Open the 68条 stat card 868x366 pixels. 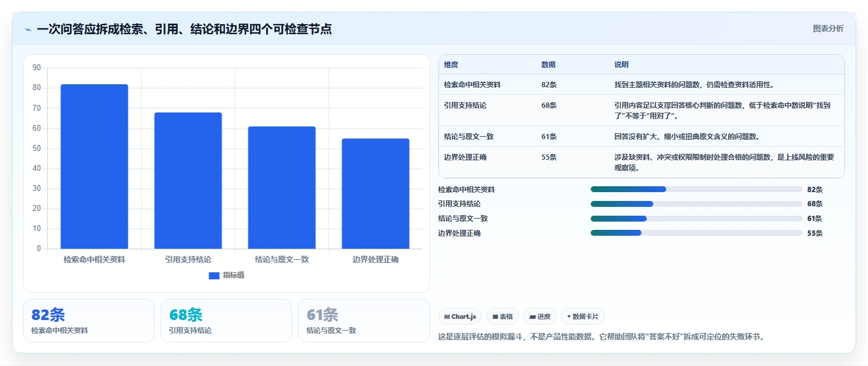tap(226, 321)
